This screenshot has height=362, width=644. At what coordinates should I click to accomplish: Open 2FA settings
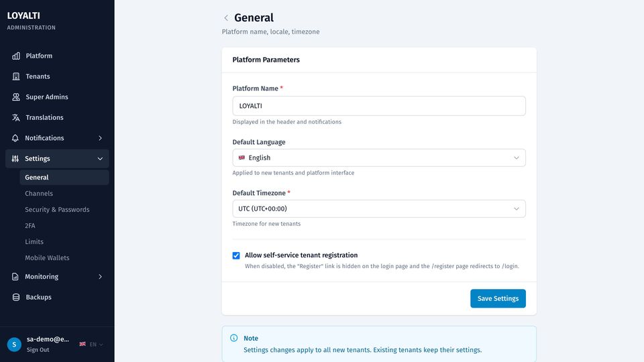[64, 225]
